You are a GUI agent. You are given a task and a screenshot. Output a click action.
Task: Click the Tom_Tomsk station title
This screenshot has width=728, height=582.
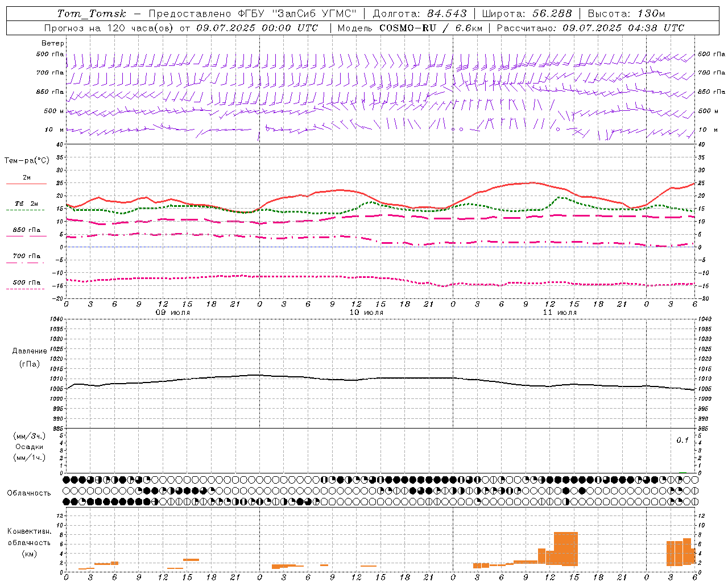click(x=92, y=14)
